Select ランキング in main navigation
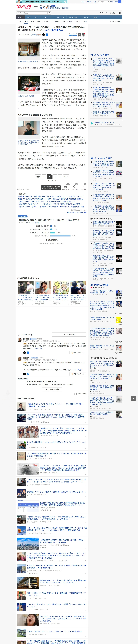138x644 pixels. click(x=86, y=17)
